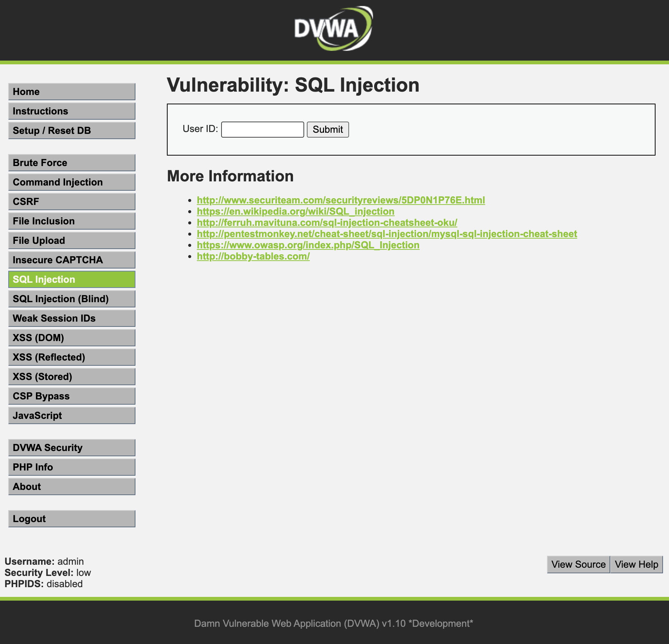669x644 pixels.
Task: Click the View Source button
Action: point(578,564)
